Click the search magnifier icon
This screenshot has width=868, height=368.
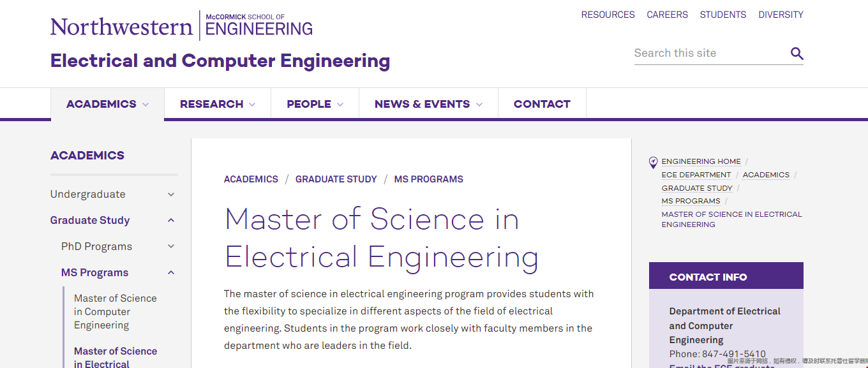coord(797,54)
